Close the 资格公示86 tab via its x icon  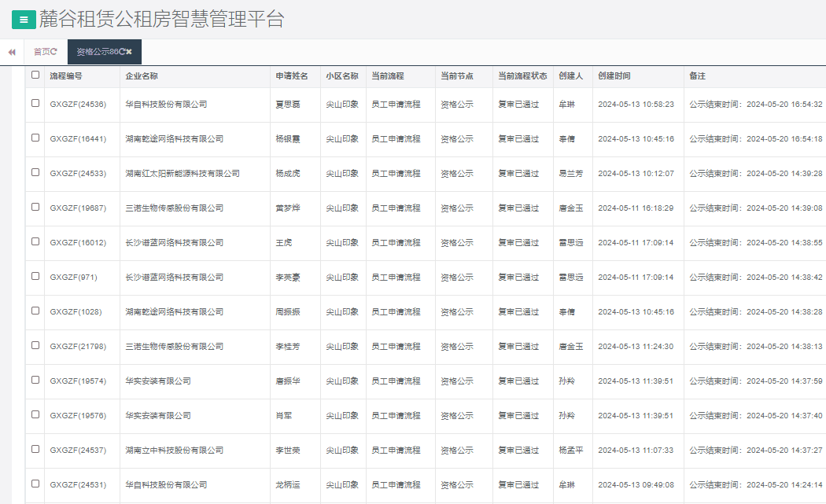point(131,51)
